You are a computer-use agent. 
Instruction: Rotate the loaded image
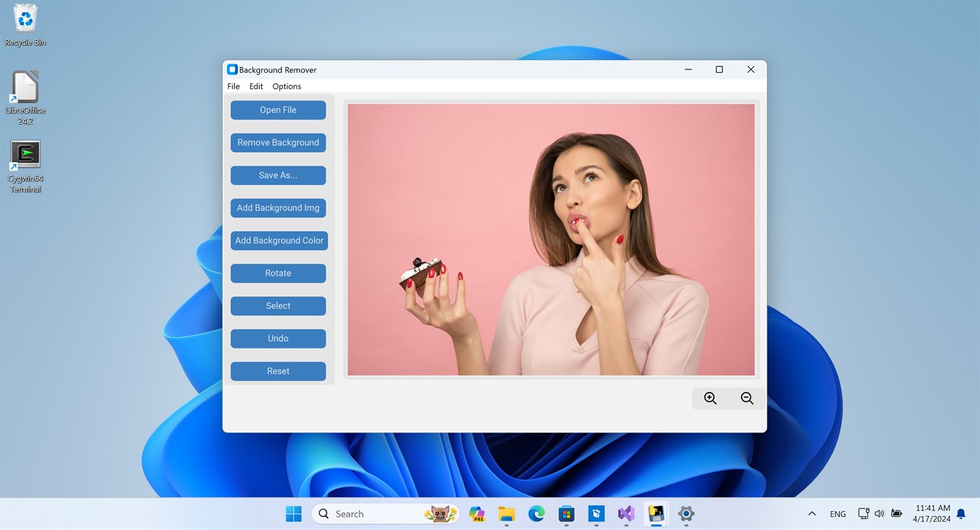[x=278, y=273]
